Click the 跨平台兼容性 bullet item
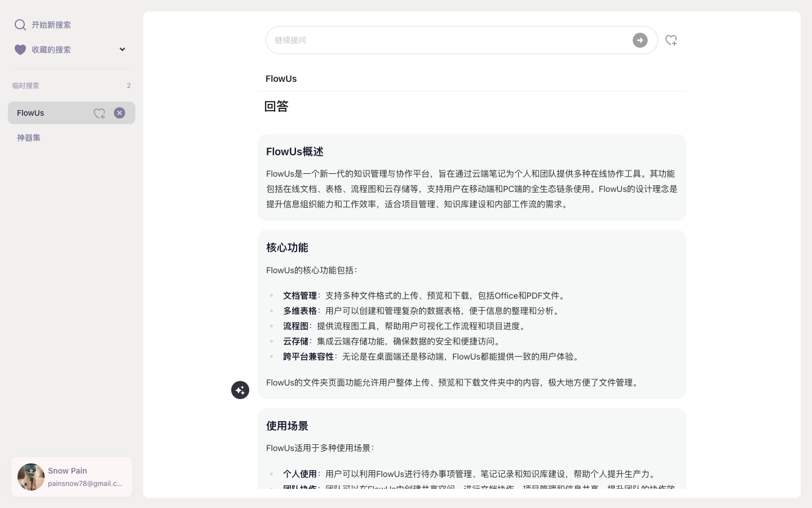Image resolution: width=812 pixels, height=508 pixels. coord(433,357)
